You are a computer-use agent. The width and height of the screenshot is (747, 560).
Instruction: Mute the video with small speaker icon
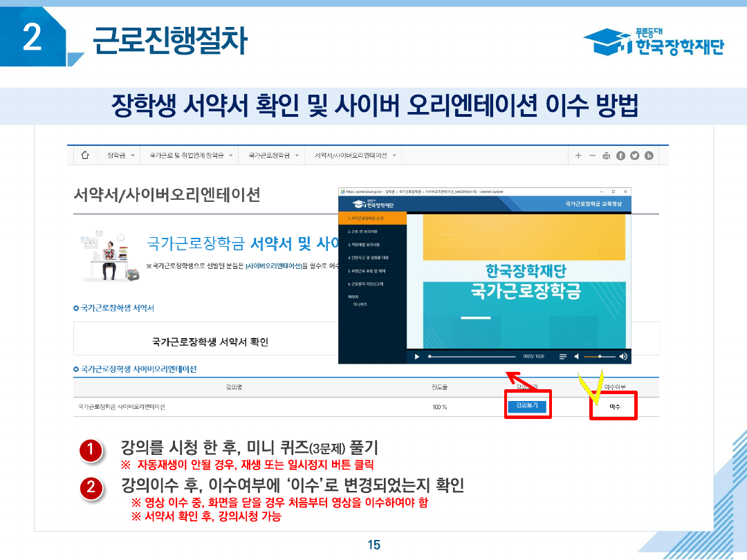pos(577,357)
